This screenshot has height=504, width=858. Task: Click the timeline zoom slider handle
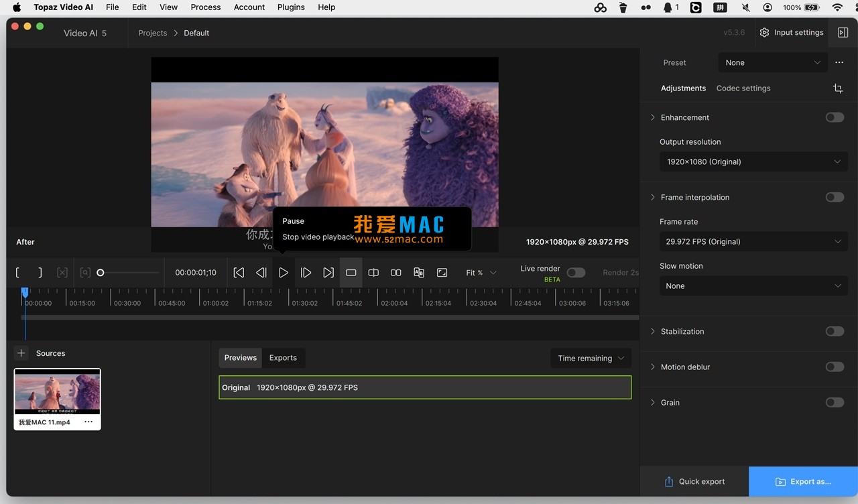point(101,273)
